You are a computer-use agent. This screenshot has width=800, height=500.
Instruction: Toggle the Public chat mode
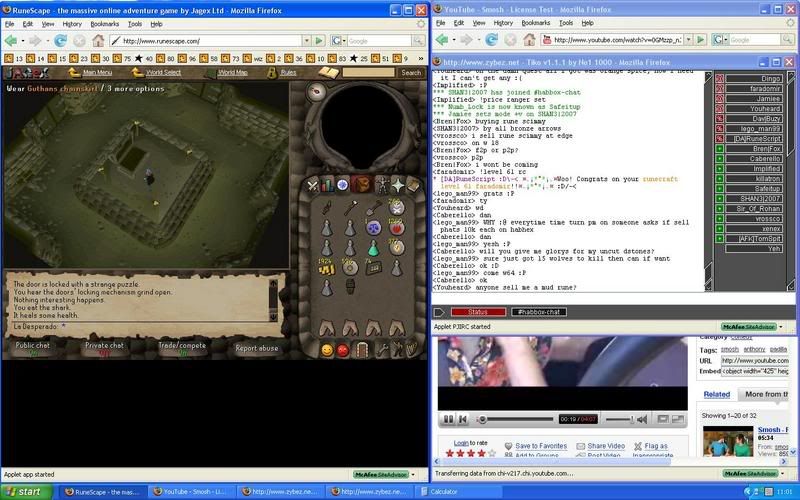pyautogui.click(x=33, y=348)
